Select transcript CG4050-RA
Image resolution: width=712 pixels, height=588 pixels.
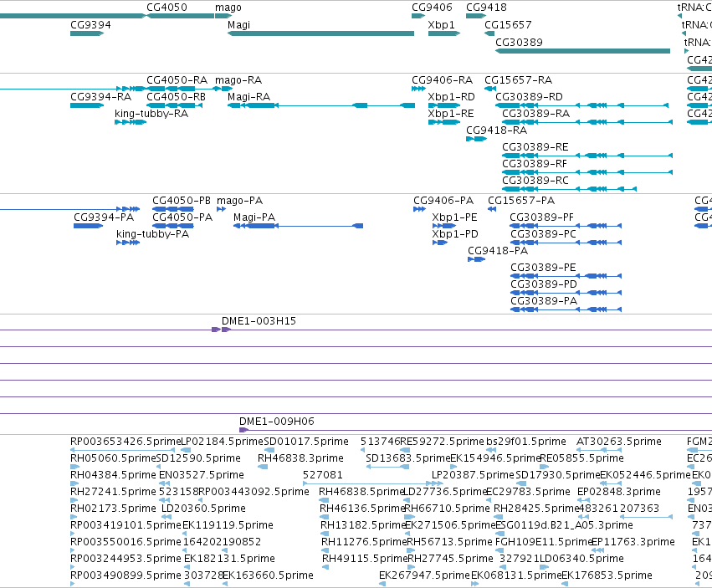point(177,80)
